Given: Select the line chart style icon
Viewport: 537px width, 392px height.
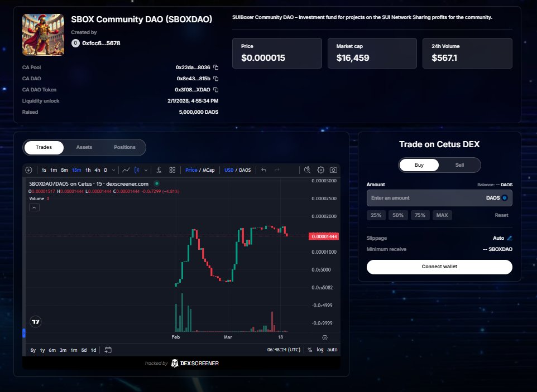Looking at the screenshot, I should coord(126,170).
